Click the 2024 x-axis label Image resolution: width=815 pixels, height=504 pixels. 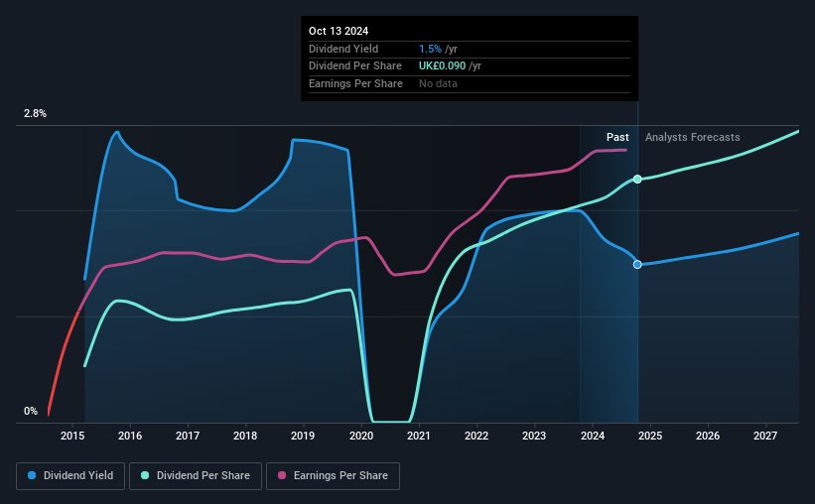593,436
